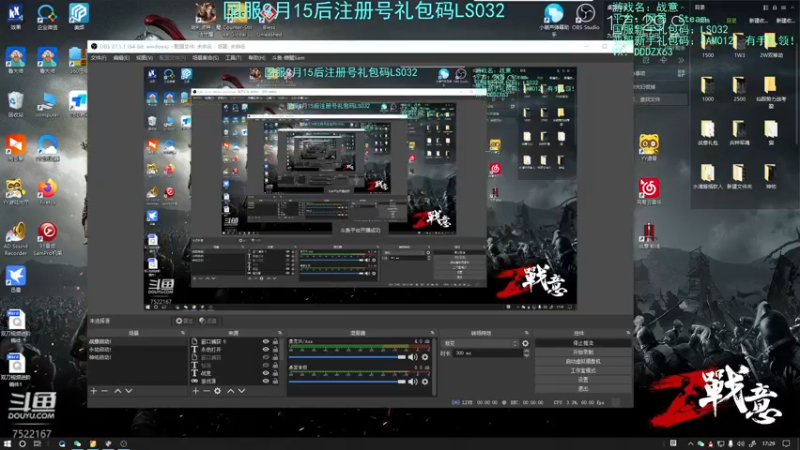Screen dimensions: 800x450
Task: Pop out the sources dock panel
Action: click(x=280, y=333)
